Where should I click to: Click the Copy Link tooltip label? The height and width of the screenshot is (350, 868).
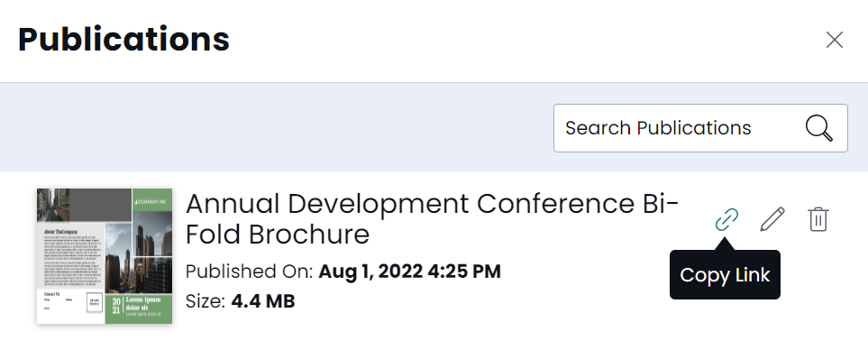tap(725, 275)
